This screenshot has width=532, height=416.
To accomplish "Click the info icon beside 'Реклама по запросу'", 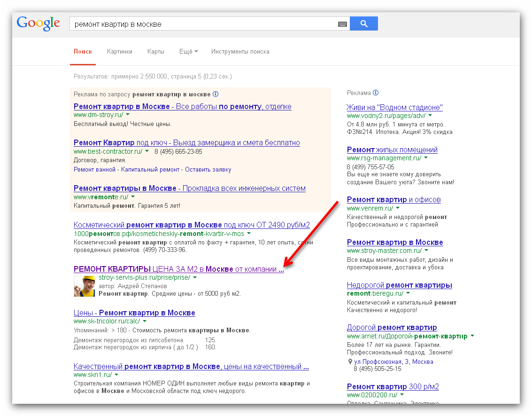I will [216, 94].
